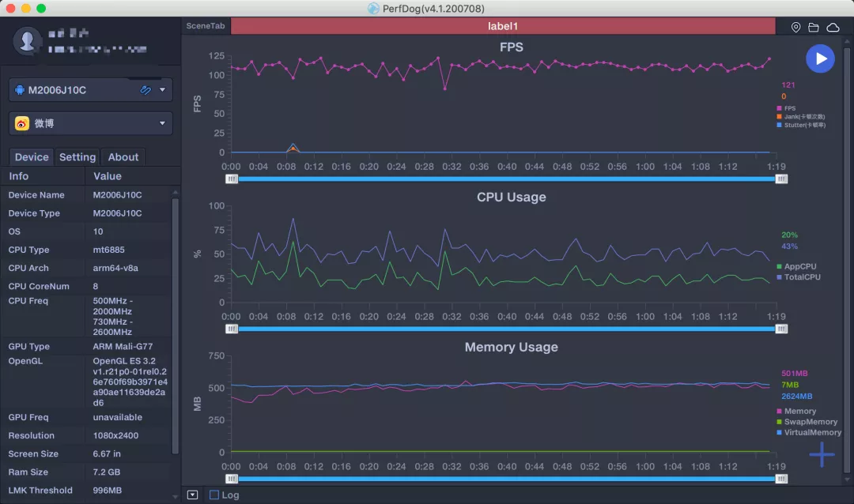Start recording with the blue play button
This screenshot has width=854, height=504.
[x=820, y=58]
